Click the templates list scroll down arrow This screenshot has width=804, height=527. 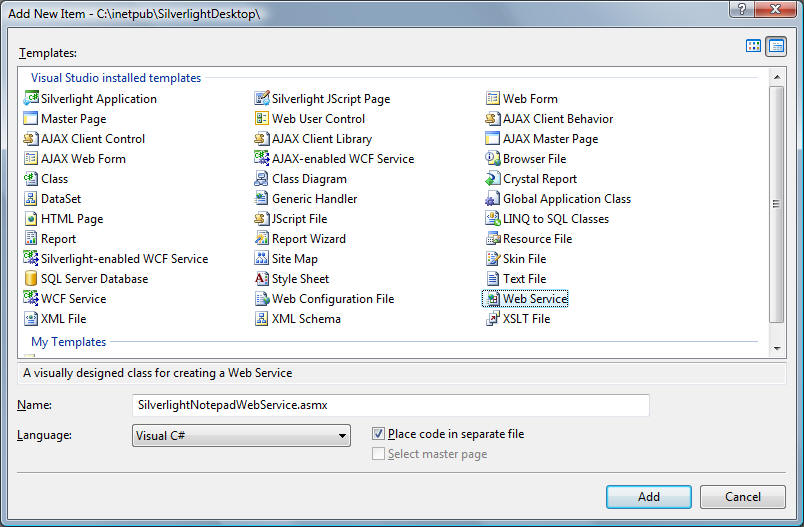(777, 349)
